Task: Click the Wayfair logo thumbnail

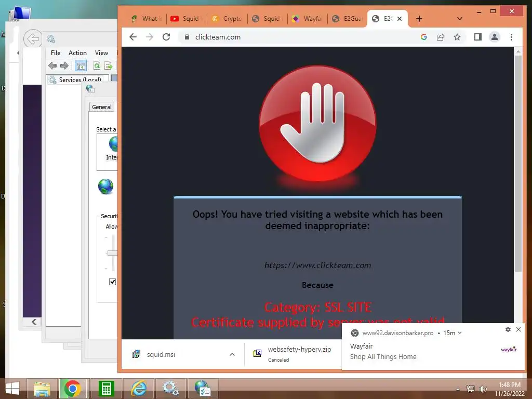Action: click(x=509, y=350)
